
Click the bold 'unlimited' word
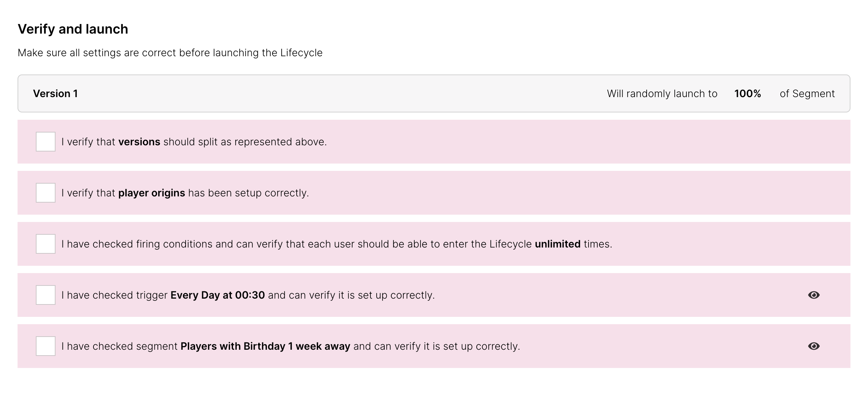[x=557, y=244]
